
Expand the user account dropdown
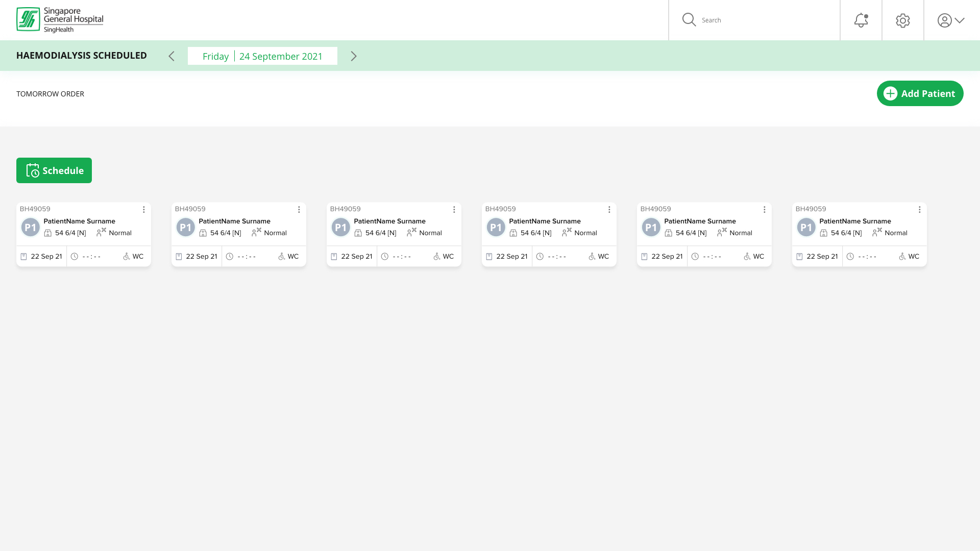click(951, 20)
